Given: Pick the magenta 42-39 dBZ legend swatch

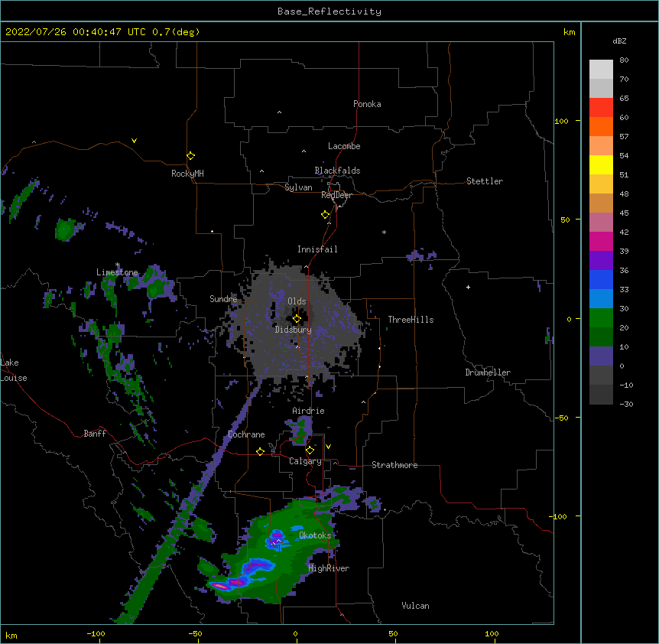Looking at the screenshot, I should coord(601,241).
